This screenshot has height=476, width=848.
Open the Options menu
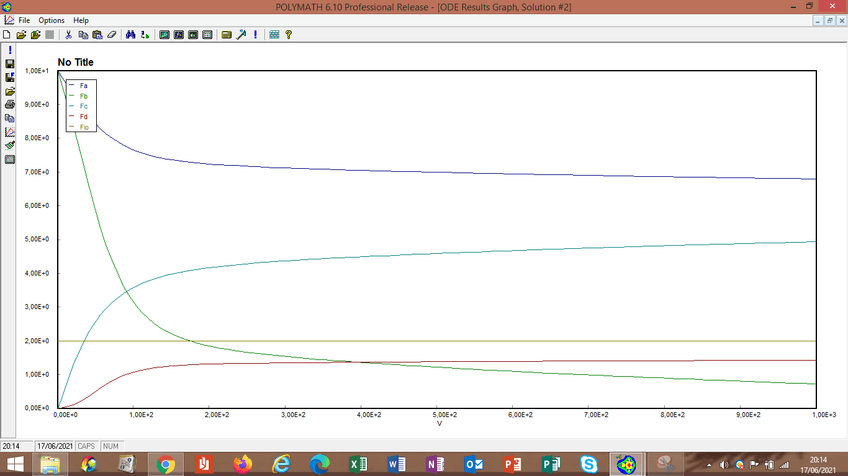pyautogui.click(x=51, y=20)
